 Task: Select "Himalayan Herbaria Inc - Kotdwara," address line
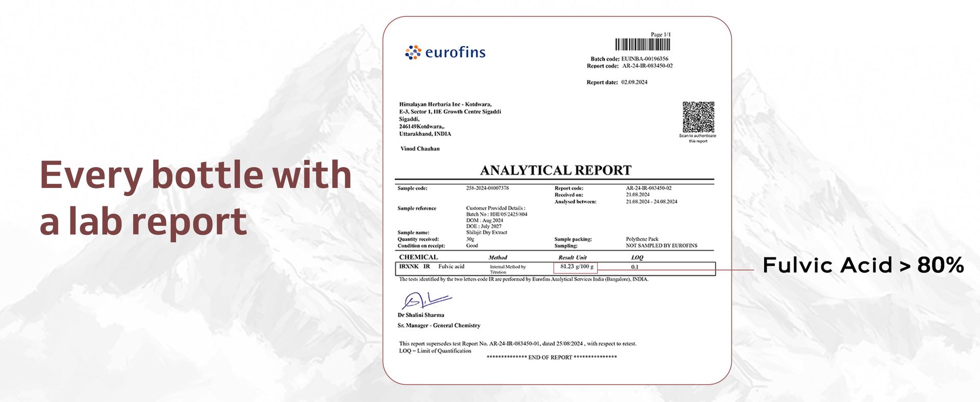[445, 104]
